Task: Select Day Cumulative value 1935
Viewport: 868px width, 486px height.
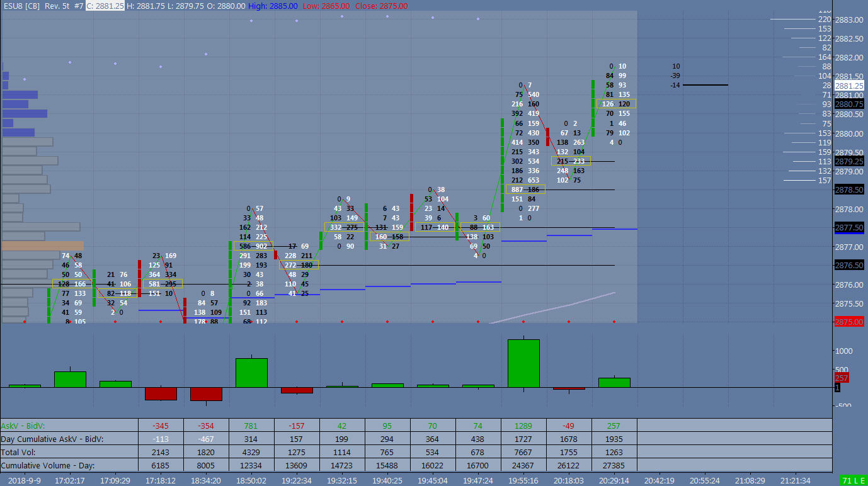Action: (x=614, y=439)
